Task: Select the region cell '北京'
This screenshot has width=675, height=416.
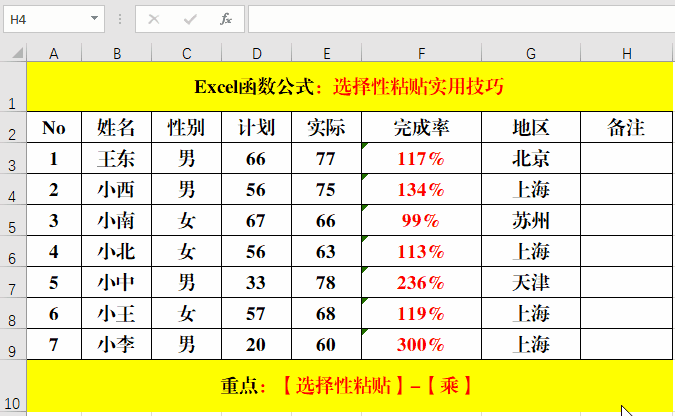Action: pyautogui.click(x=531, y=158)
